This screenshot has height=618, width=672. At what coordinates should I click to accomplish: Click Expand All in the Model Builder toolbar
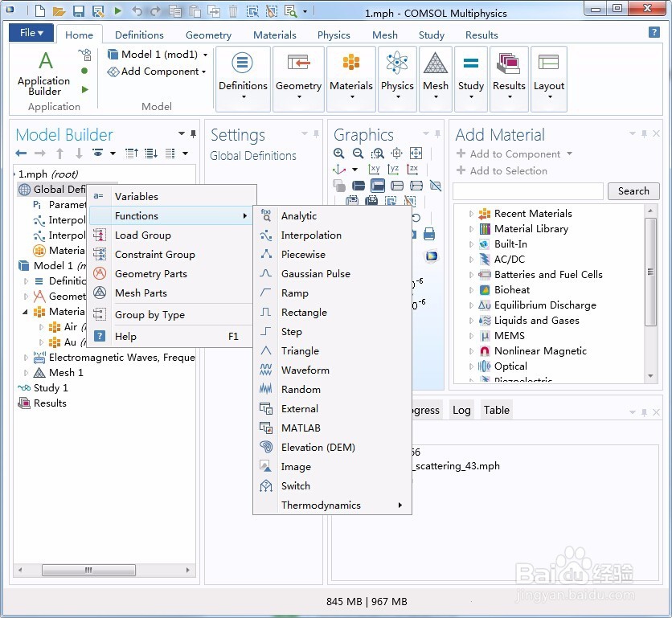click(151, 153)
